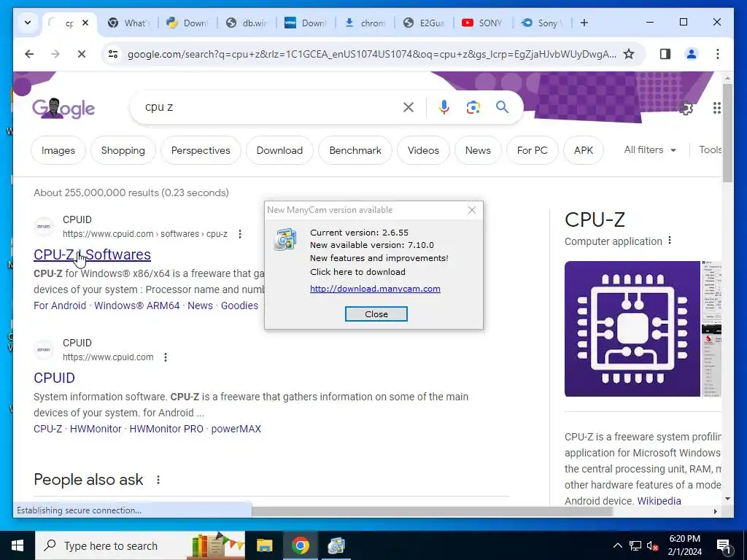Switch to the E2Gua tab
The width and height of the screenshot is (747, 560).
424,23
